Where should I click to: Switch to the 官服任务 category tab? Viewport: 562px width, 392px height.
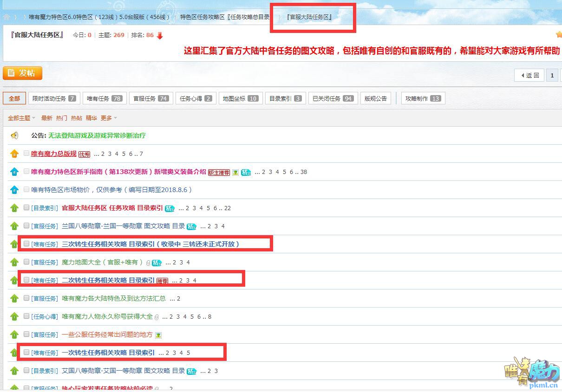tap(150, 98)
